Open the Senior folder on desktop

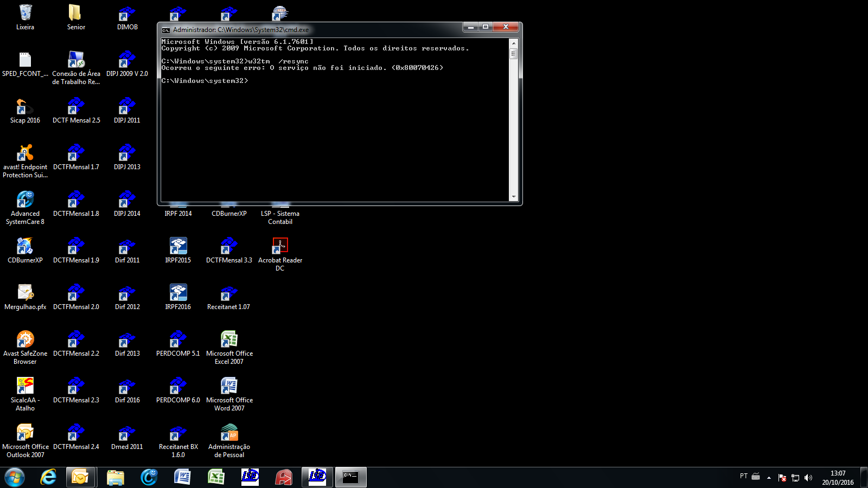point(76,17)
